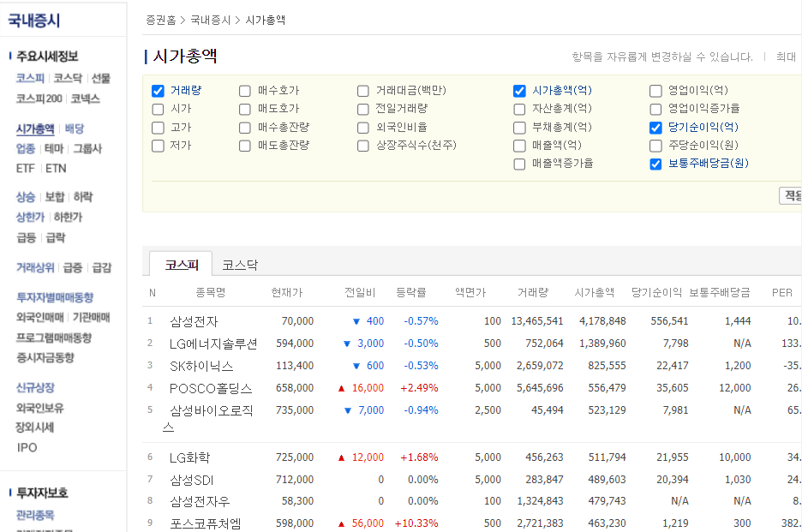Open 포스코퓨처엠 stock link
The image size is (802, 532).
point(206,523)
